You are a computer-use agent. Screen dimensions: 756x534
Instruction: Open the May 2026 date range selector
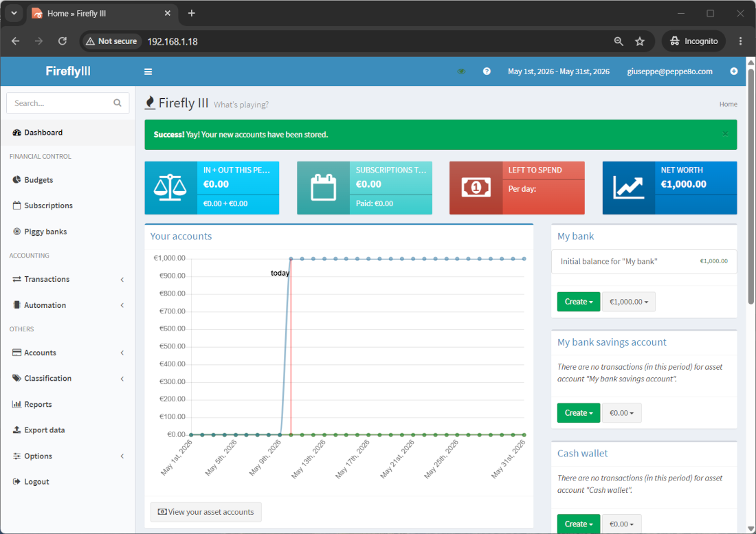(558, 71)
